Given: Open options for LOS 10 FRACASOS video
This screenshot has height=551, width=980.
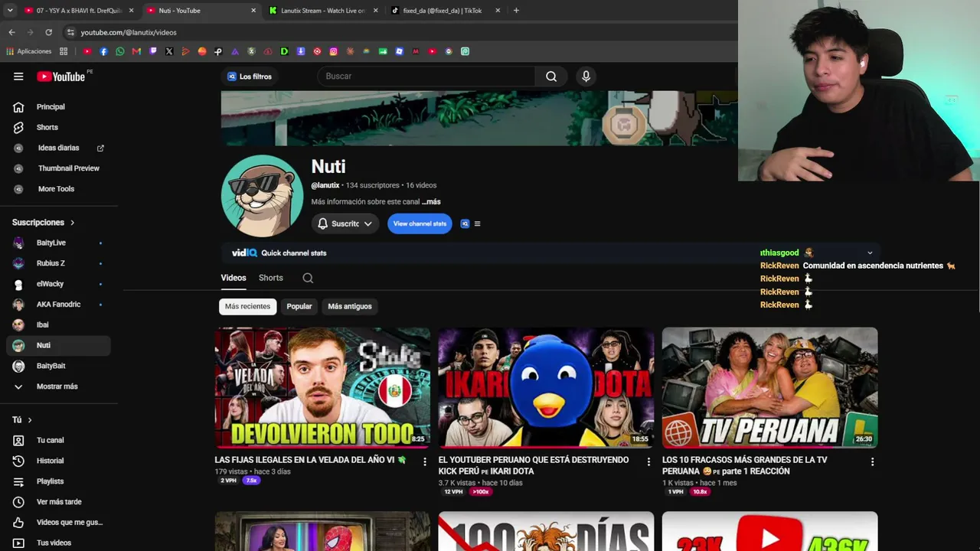Looking at the screenshot, I should (x=872, y=461).
